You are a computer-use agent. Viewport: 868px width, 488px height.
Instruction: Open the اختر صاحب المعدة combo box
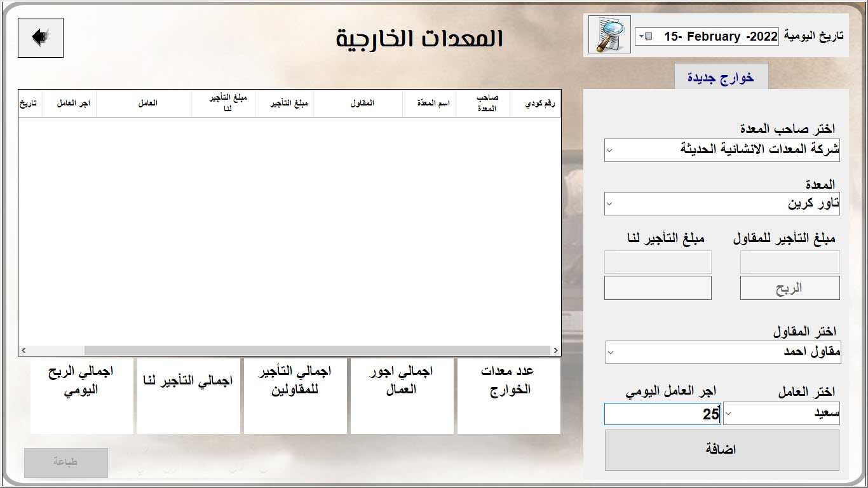[722, 150]
